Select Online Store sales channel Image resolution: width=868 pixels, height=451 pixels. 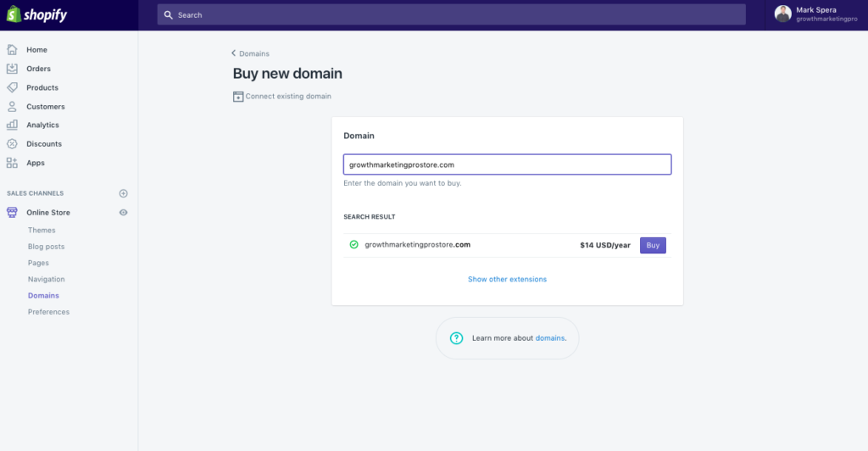click(x=48, y=213)
